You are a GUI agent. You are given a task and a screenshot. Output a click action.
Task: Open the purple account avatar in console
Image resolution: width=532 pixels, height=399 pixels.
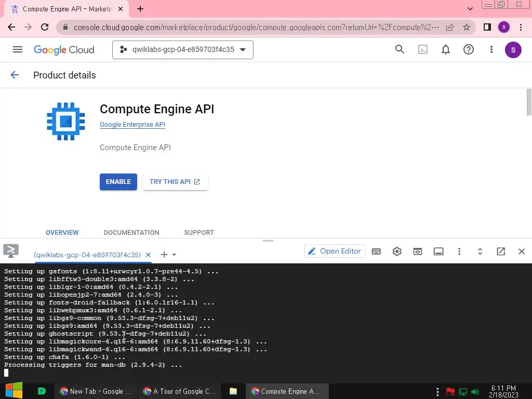point(513,50)
